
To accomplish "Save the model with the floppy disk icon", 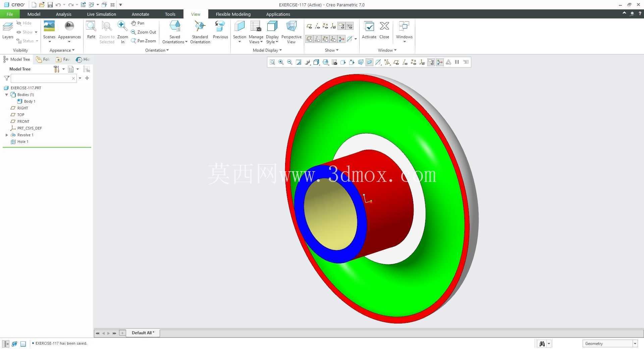I will [50, 5].
